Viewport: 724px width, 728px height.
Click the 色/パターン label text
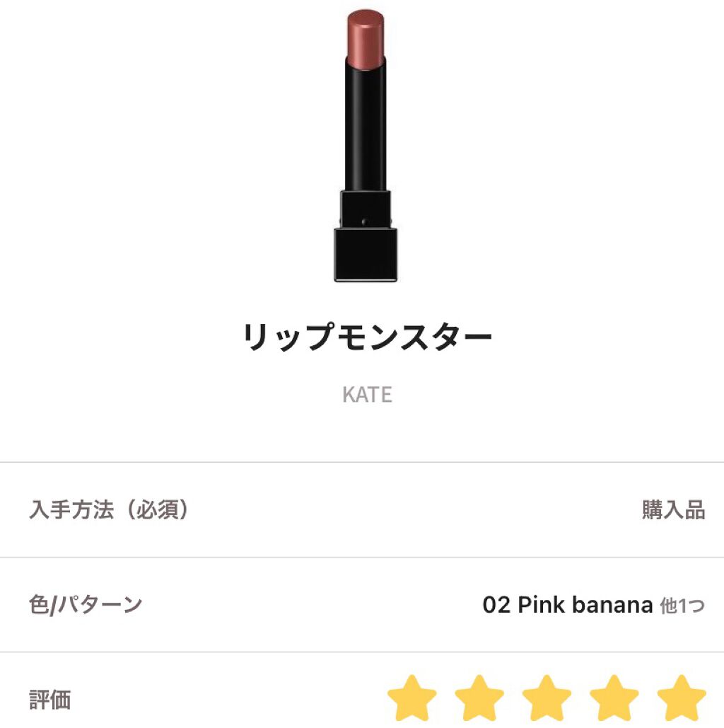coord(86,604)
